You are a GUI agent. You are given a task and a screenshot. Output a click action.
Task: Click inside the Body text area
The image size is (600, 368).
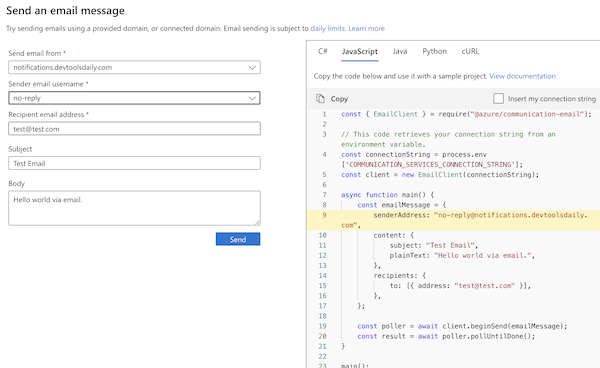(134, 208)
